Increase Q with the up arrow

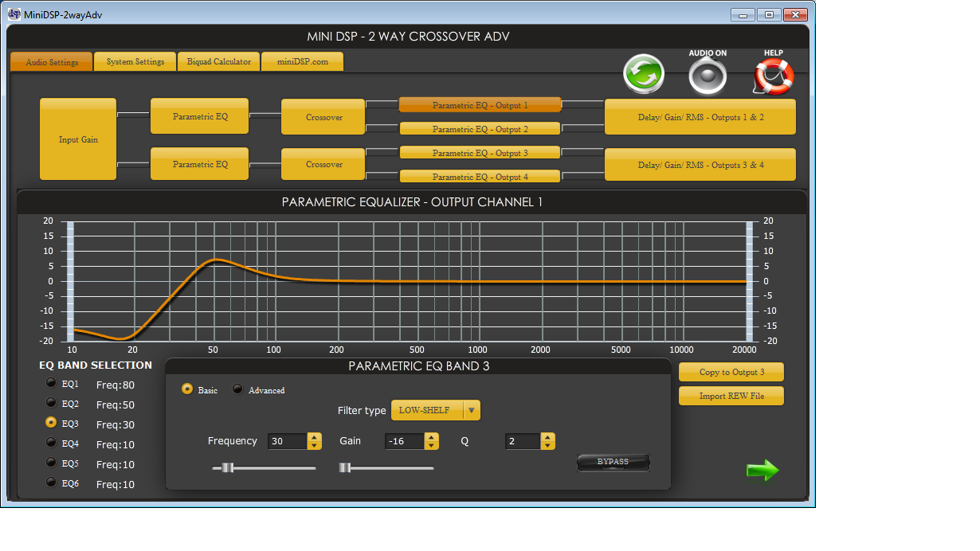(547, 437)
